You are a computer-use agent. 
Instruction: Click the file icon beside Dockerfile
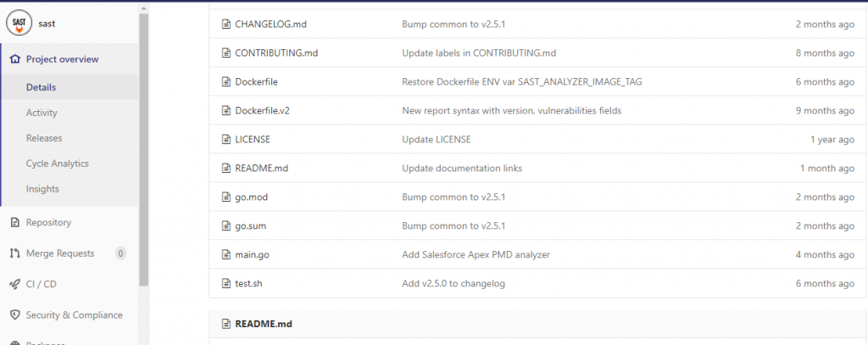(226, 82)
